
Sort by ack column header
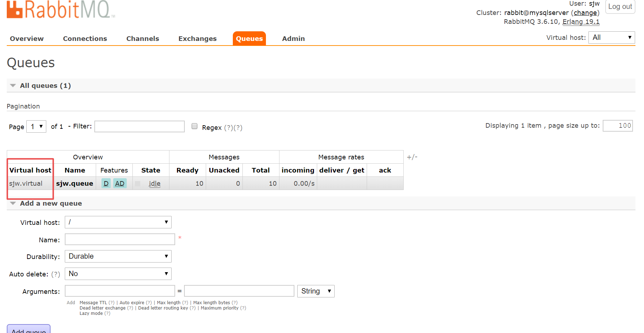(385, 170)
